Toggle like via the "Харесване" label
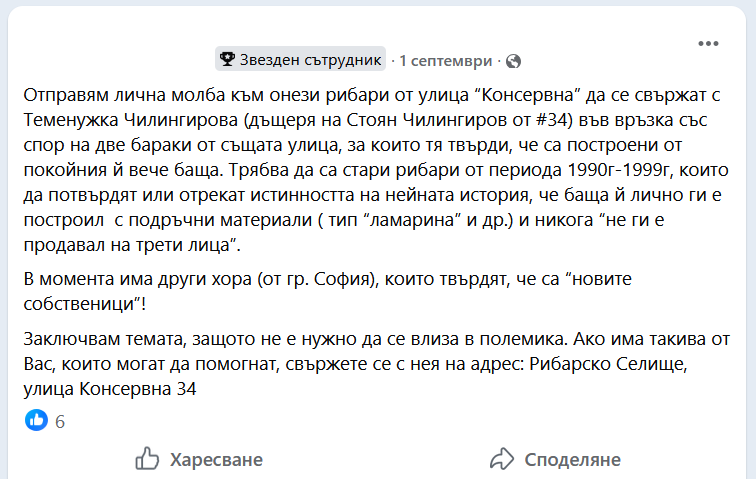 tap(216, 460)
